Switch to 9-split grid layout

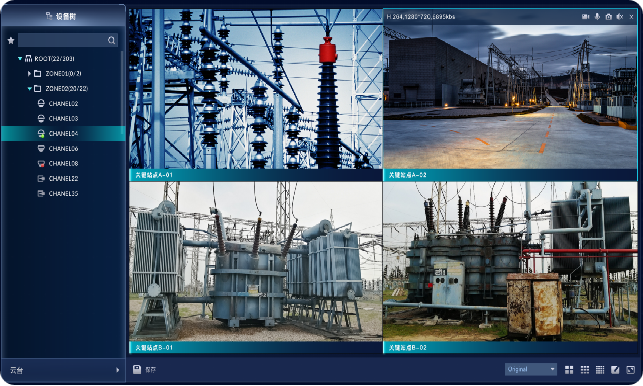585,370
